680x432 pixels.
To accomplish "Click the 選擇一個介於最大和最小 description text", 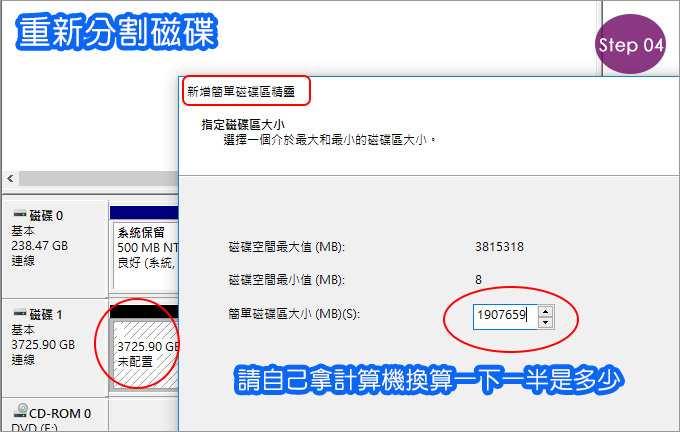I will [x=329, y=140].
